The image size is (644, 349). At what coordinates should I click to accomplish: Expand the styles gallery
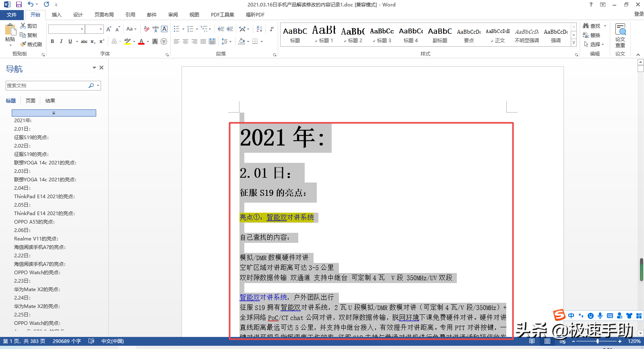[574, 43]
